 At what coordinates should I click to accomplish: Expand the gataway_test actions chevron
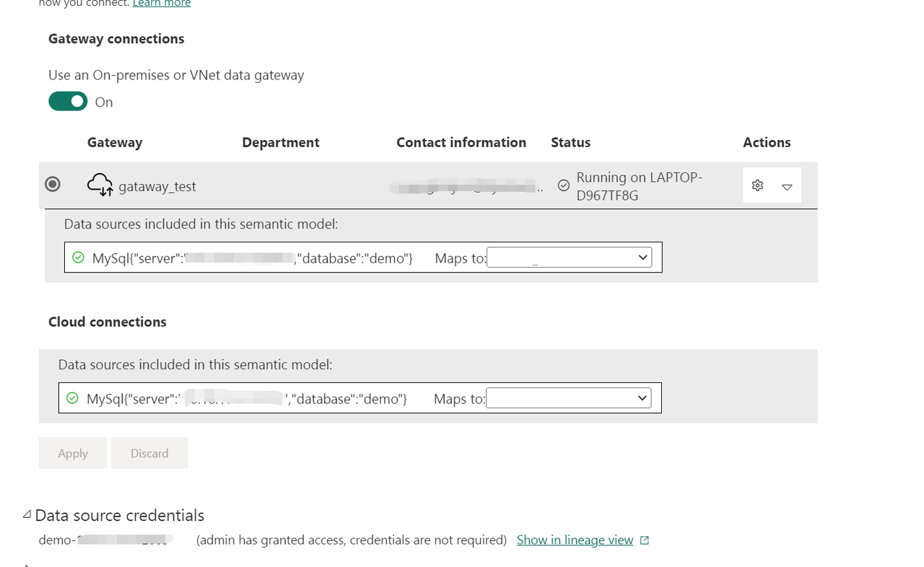pos(787,187)
